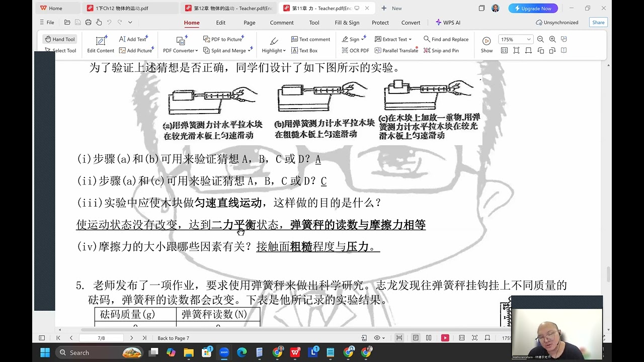Click the Share button
The width and height of the screenshot is (644, 362).
pos(598,22)
